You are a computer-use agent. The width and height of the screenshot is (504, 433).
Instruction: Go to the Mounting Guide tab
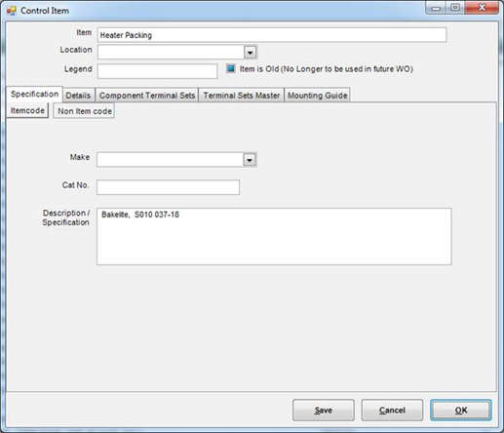(x=318, y=96)
